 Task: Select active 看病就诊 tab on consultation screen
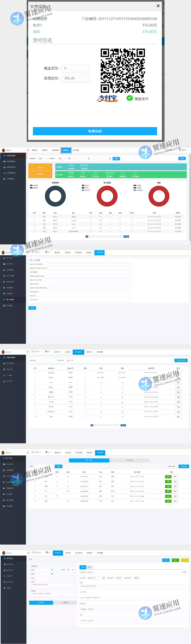pos(58,553)
